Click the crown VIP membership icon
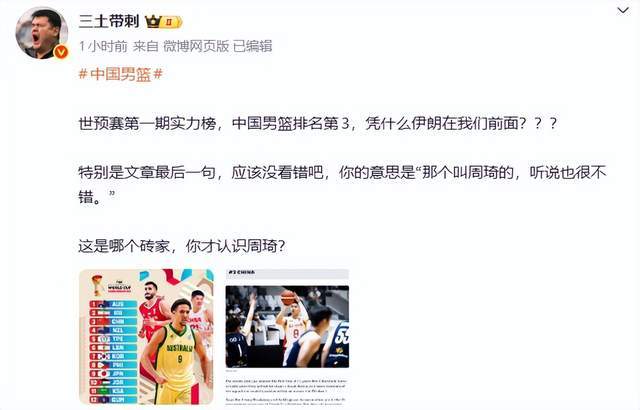Viewport: 640px width, 410px height. (x=153, y=21)
